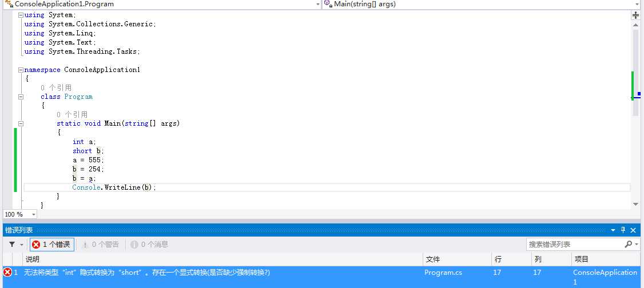Click the code line 'short b;'
Image resolution: width=644 pixels, height=288 pixels.
(88, 151)
